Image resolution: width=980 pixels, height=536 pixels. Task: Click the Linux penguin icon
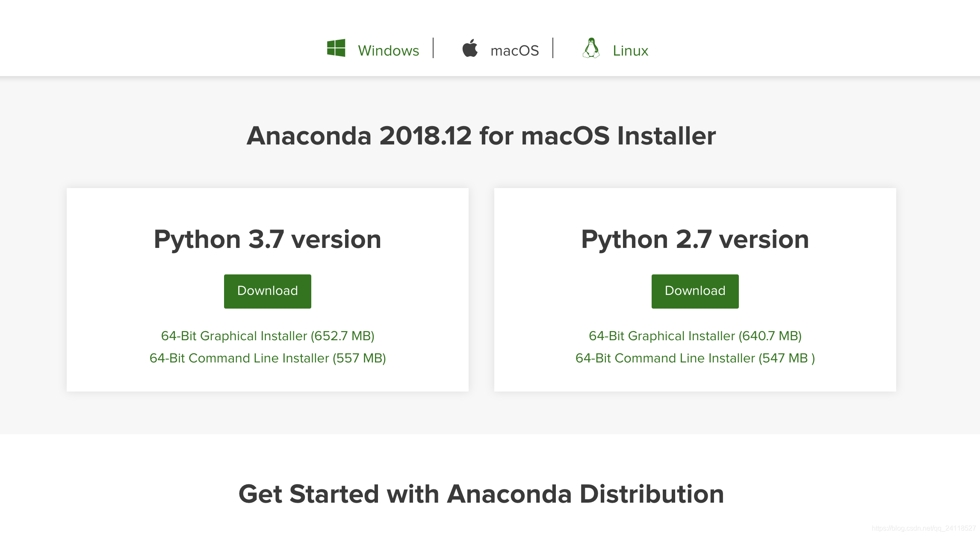pos(591,48)
